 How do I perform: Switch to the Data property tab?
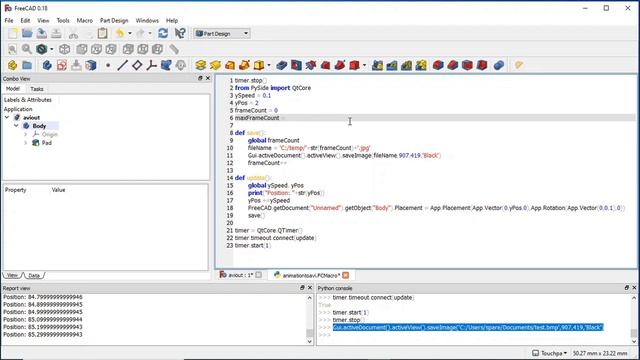coord(34,276)
